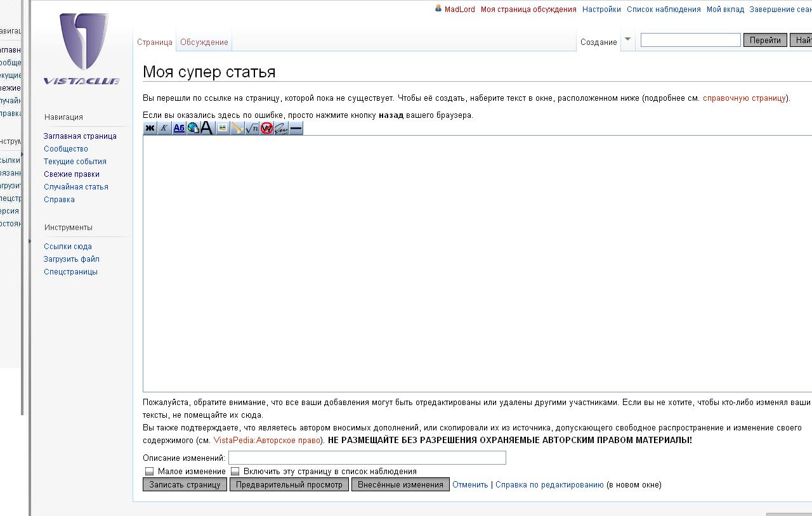Insert horizontal line with the toolbar icon
Screen dimensions: 812x516
296,128
